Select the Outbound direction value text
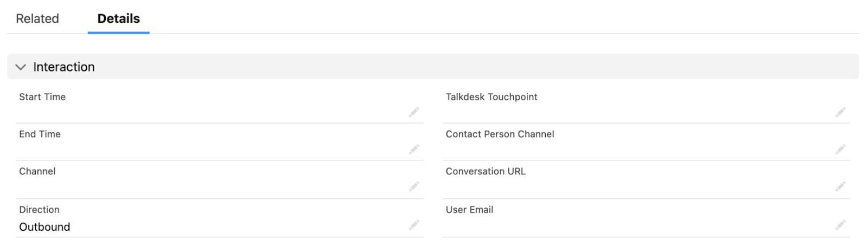The image size is (868, 240). click(44, 227)
